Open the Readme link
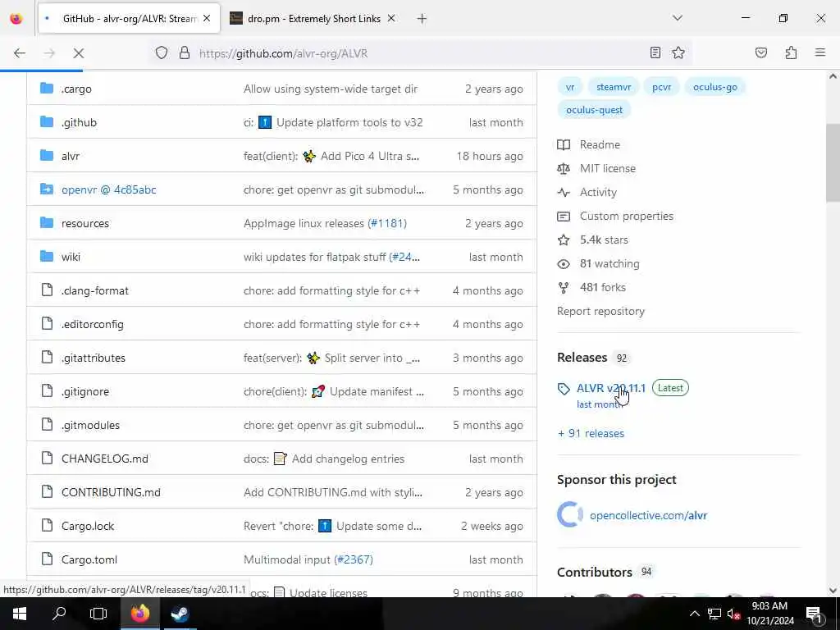840x630 pixels. (600, 144)
